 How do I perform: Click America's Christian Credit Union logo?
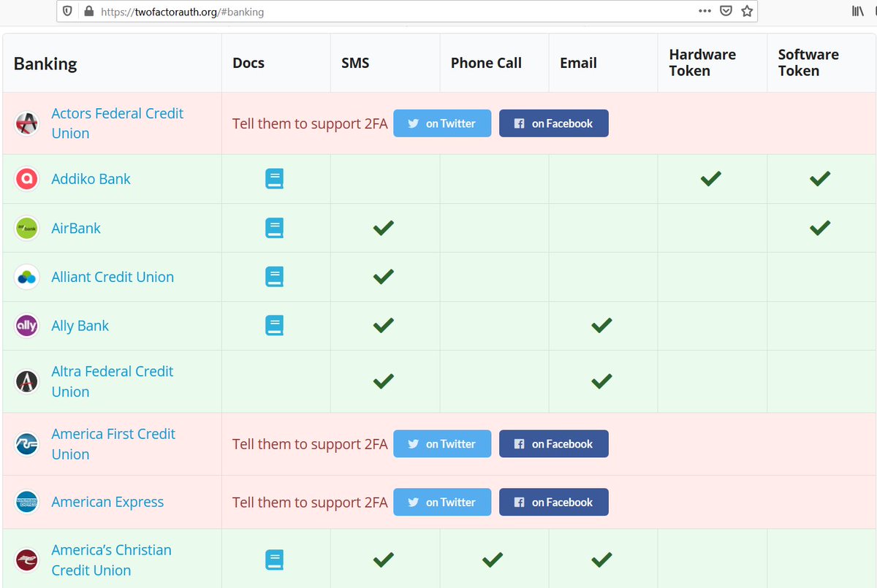click(27, 560)
